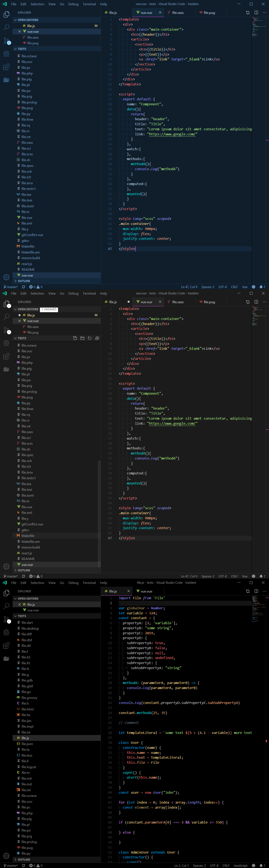Switch to the vue.vue tab in the bottom window

148,591
